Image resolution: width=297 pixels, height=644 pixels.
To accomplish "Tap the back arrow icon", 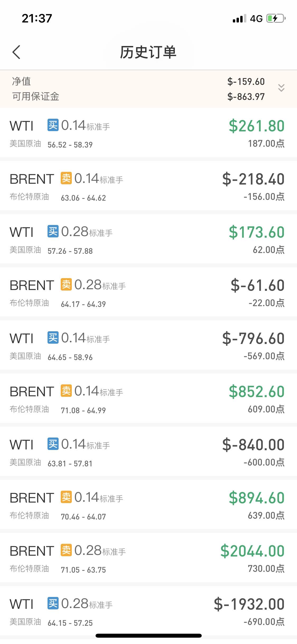I will coord(16,52).
